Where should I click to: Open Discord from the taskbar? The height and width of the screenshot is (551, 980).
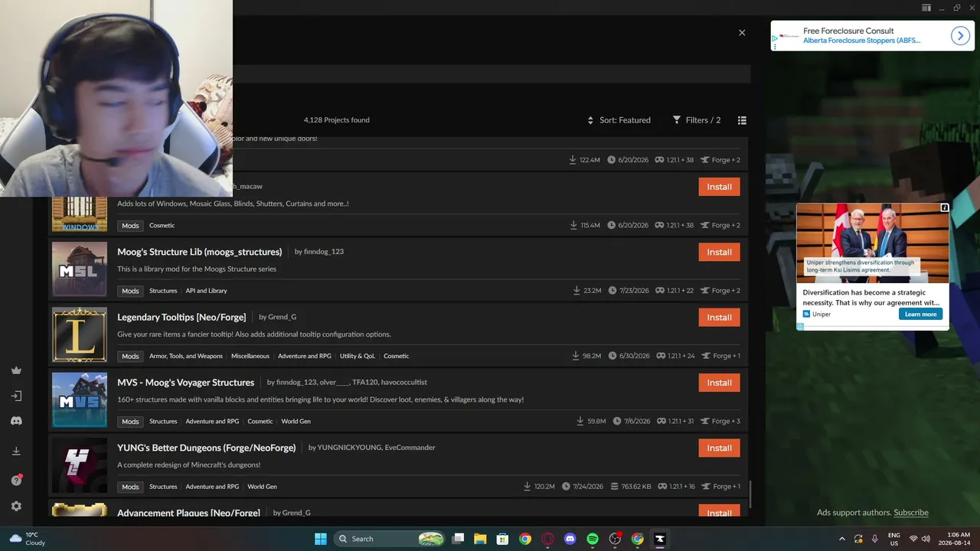click(x=570, y=539)
